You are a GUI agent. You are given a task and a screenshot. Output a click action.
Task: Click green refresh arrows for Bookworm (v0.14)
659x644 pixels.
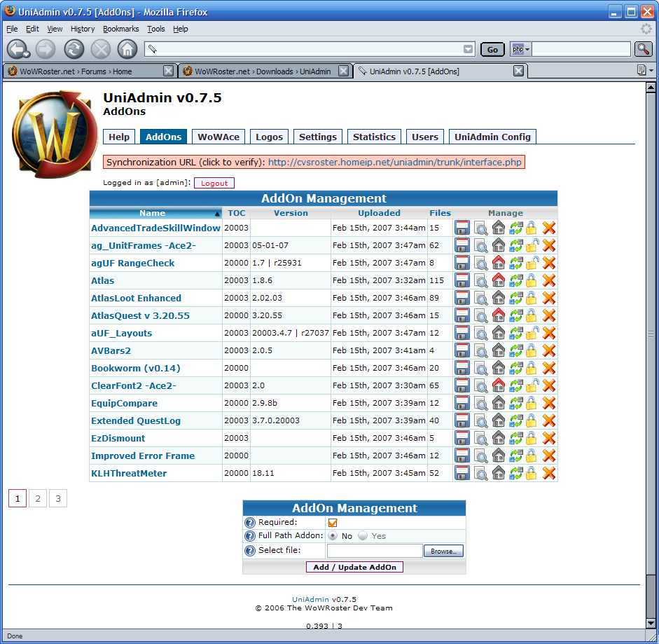[515, 368]
